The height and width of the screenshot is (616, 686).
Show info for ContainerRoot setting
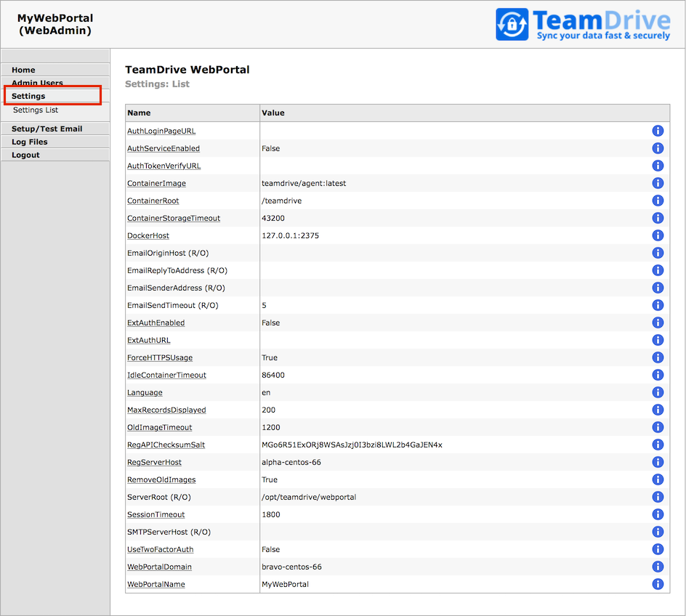click(x=658, y=200)
